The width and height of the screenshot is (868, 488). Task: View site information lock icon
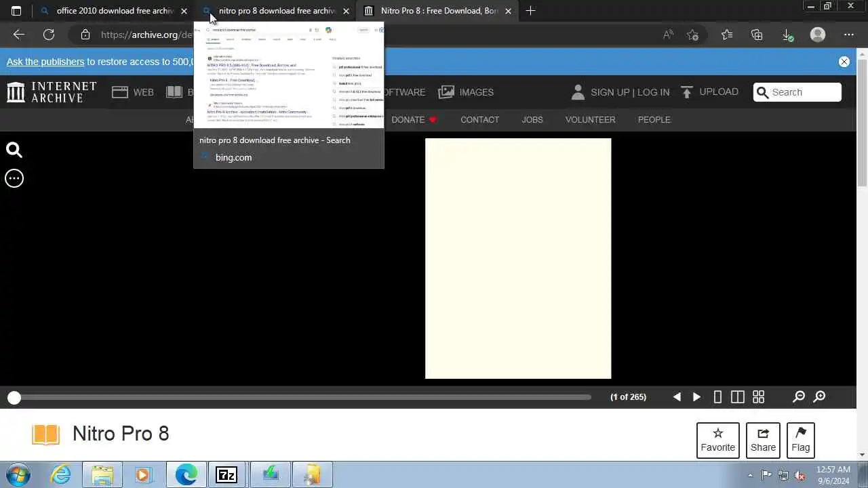(x=85, y=35)
